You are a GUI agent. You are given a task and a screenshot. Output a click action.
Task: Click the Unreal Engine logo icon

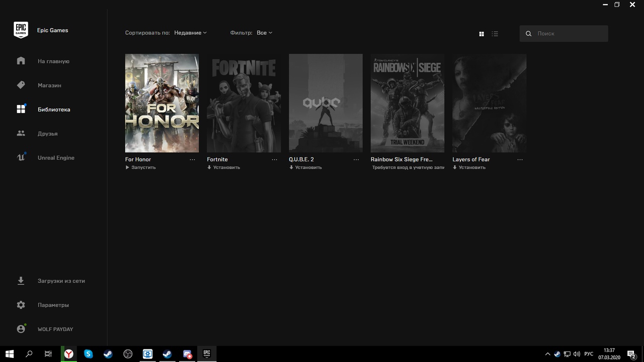pos(21,157)
